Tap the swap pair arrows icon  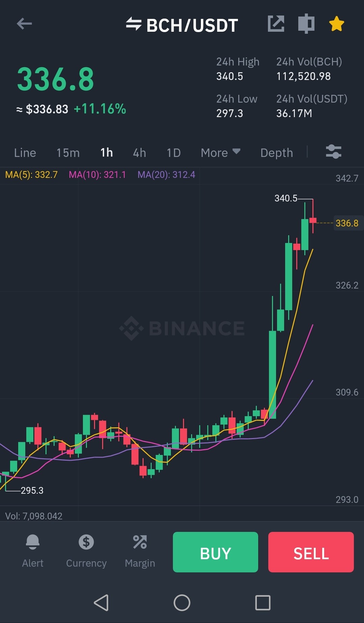point(133,24)
